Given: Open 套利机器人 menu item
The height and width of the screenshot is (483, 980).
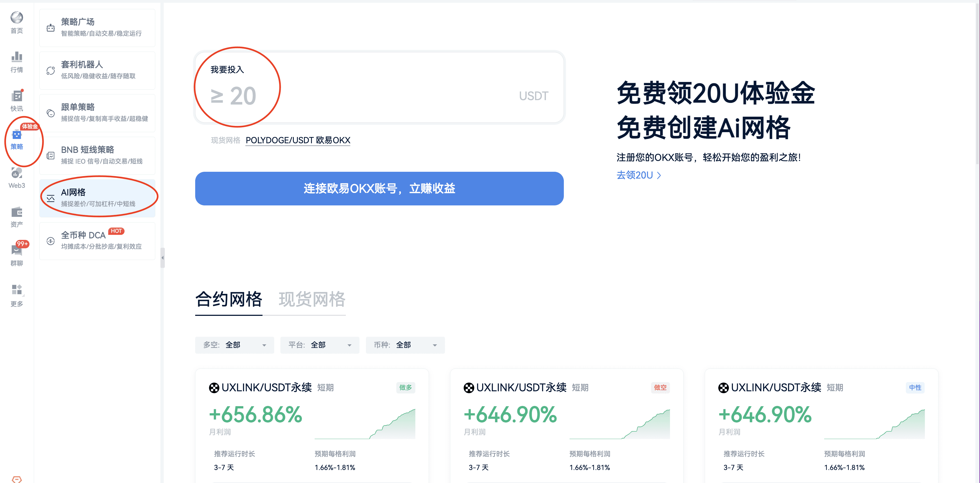Looking at the screenshot, I should [x=97, y=70].
